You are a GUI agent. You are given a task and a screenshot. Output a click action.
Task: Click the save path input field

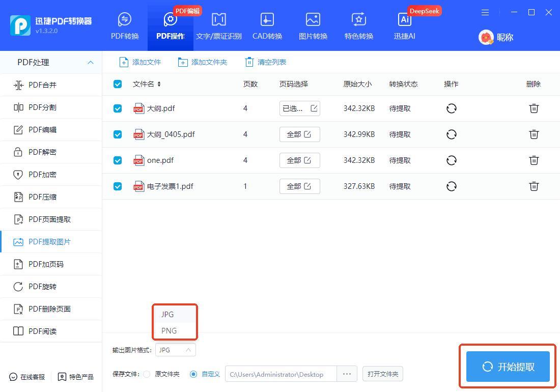[x=281, y=374]
